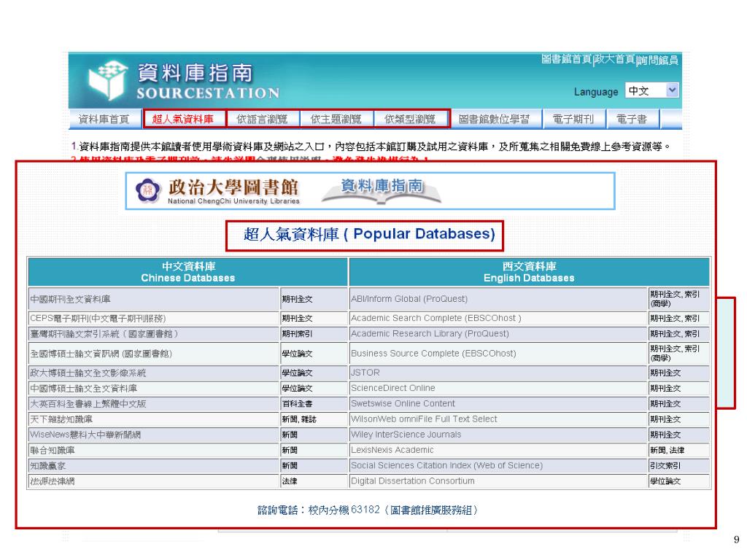Open 法源法律網 link

pos(53,481)
